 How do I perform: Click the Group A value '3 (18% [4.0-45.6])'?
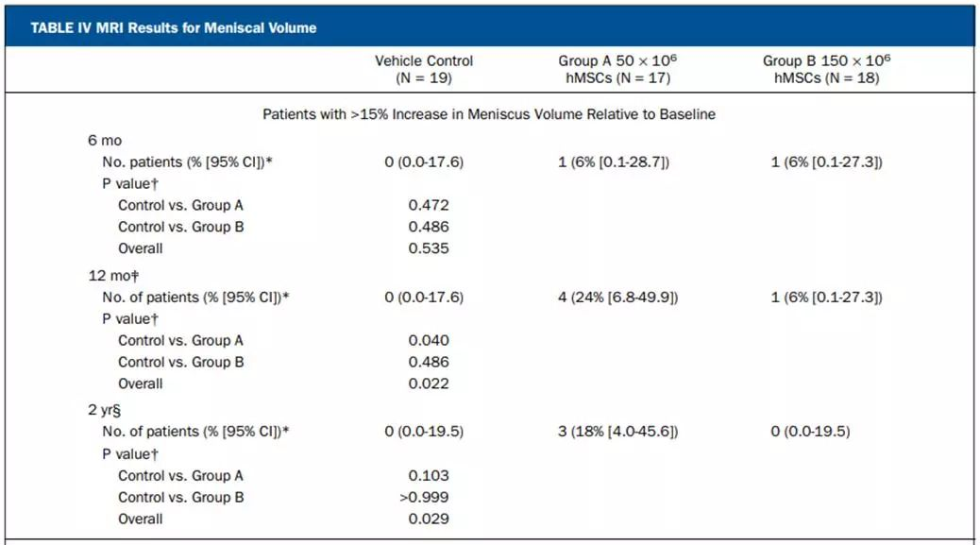[x=617, y=432]
